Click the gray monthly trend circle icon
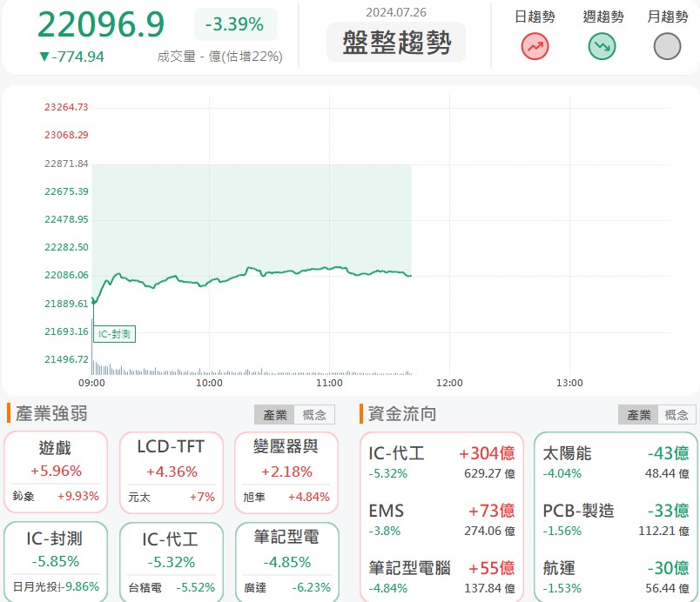Screen dimensions: 700x602 [667, 46]
